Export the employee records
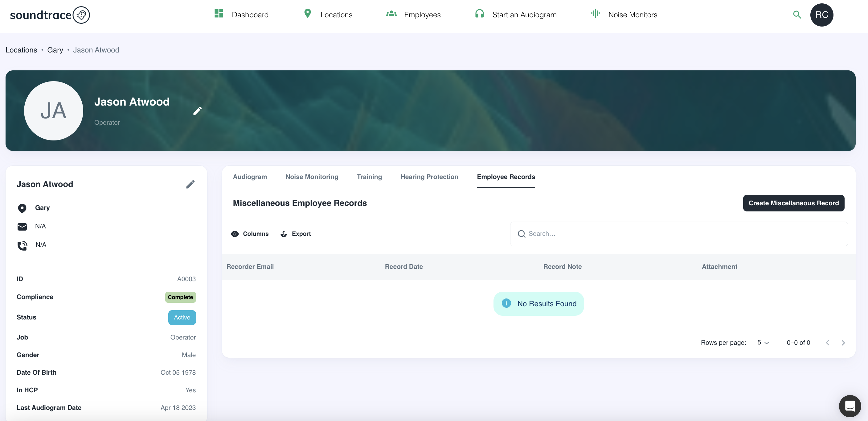The height and width of the screenshot is (421, 868). [x=296, y=234]
